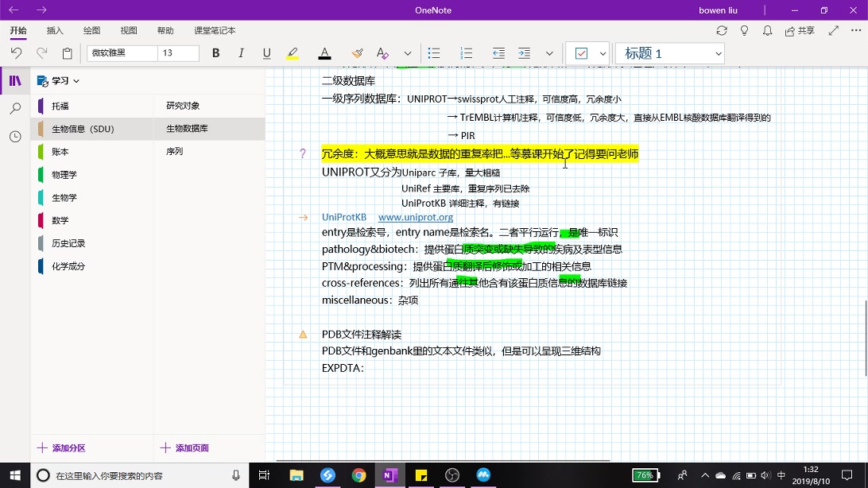Apply the To Do checkbox tag
This screenshot has height=488, width=868.
tap(580, 53)
